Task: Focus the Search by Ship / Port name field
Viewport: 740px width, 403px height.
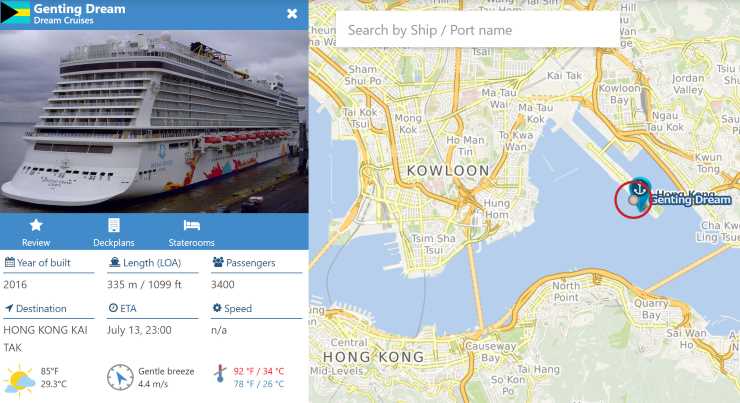Action: point(478,30)
